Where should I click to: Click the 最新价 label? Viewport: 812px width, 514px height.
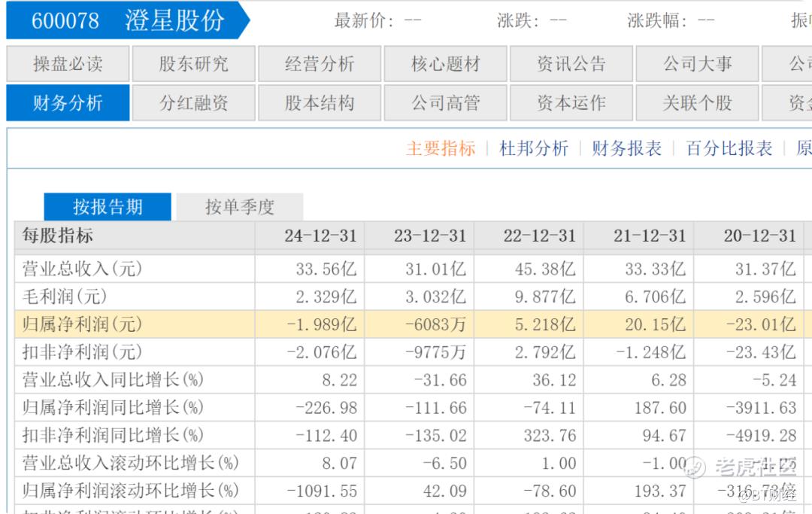[364, 20]
